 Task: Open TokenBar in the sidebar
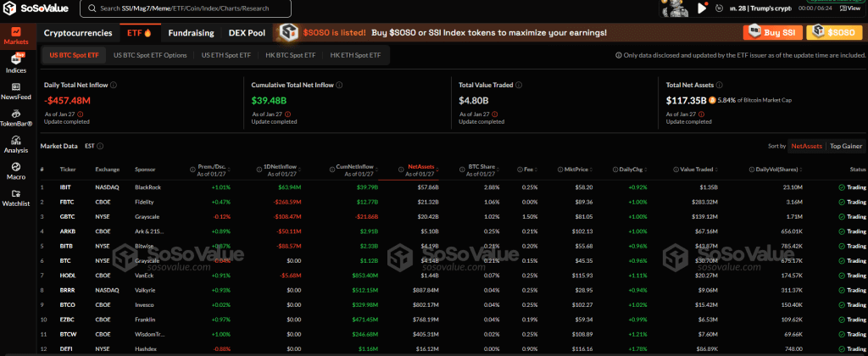16,118
